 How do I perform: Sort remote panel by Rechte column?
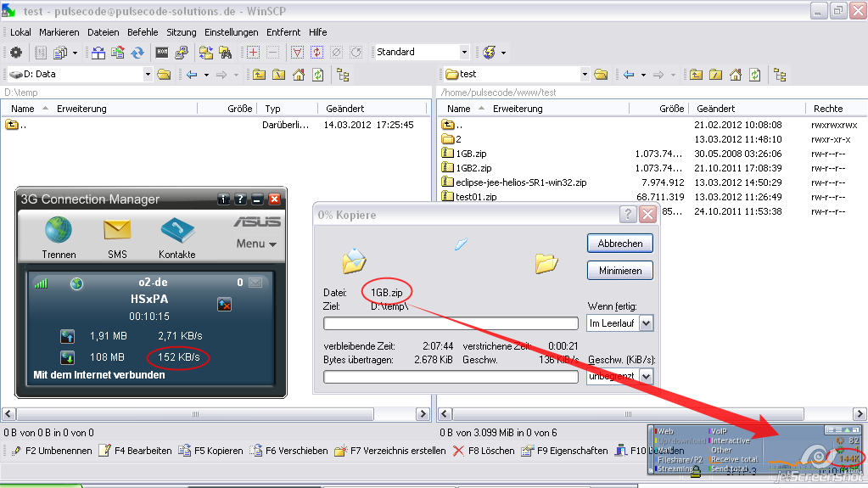(836, 109)
